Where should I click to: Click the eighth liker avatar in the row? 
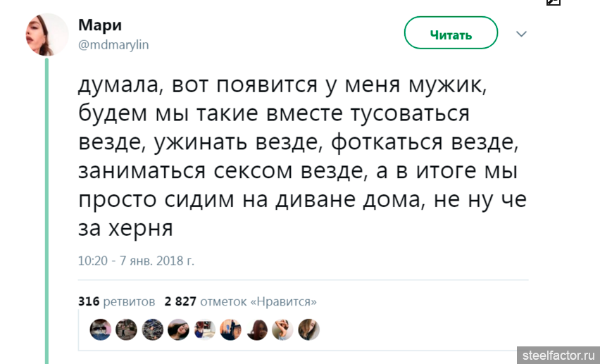pyautogui.click(x=283, y=330)
